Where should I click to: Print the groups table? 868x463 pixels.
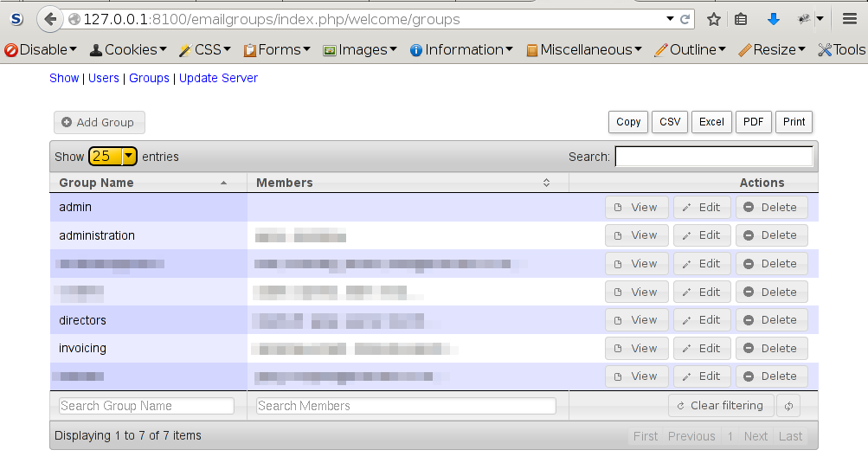(794, 122)
